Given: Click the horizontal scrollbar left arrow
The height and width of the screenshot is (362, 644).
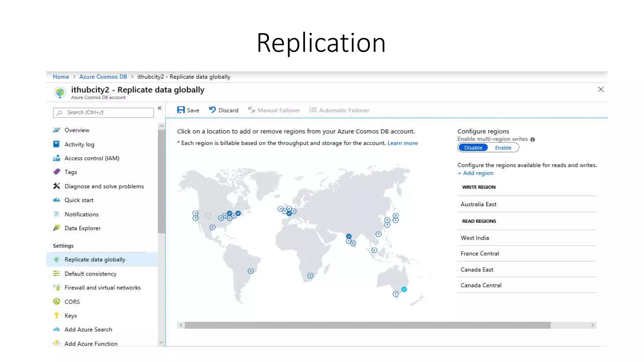Looking at the screenshot, I should pos(181,325).
